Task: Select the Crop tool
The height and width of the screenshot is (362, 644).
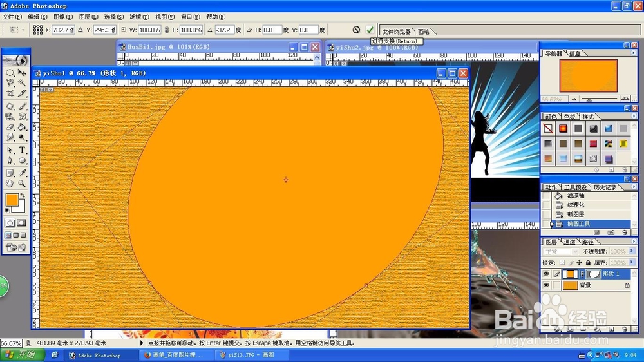Action: (x=10, y=93)
